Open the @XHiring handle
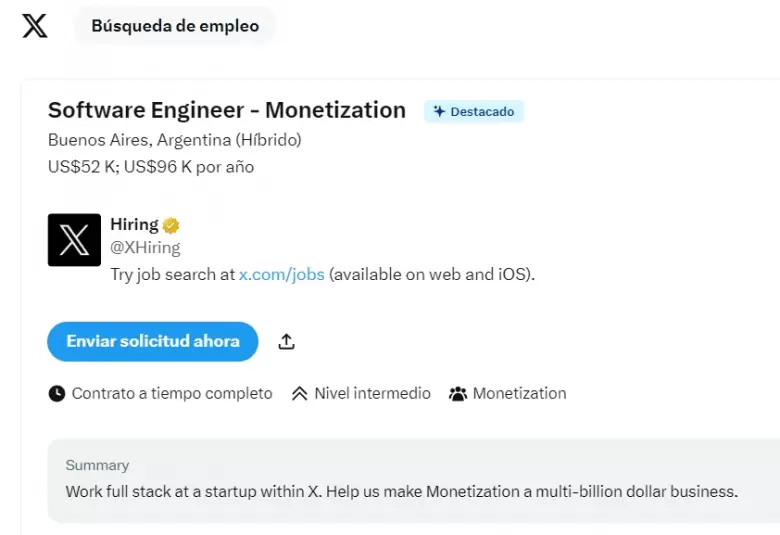Image resolution: width=780 pixels, height=535 pixels. click(145, 247)
